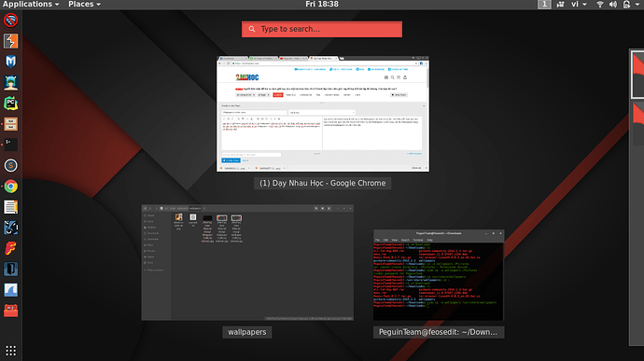Open the Places menu

pyautogui.click(x=84, y=4)
